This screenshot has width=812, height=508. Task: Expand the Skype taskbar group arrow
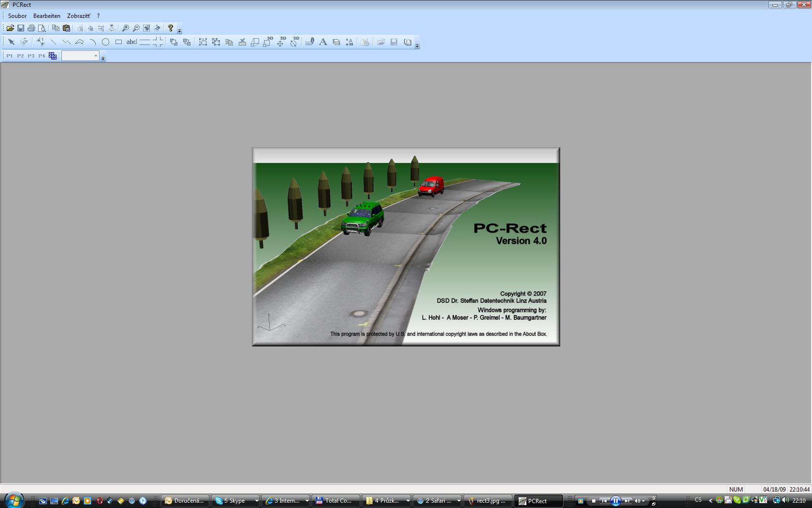click(257, 501)
